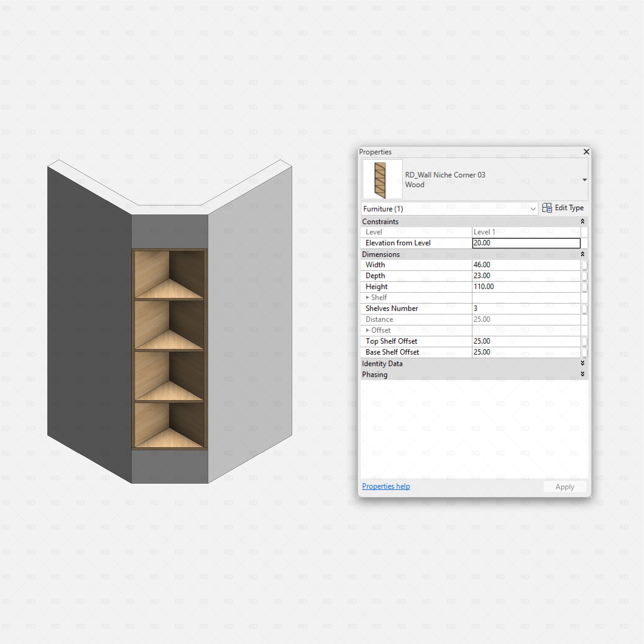Expand the Offset parameter group
The width and height of the screenshot is (644, 644).
pyautogui.click(x=368, y=330)
